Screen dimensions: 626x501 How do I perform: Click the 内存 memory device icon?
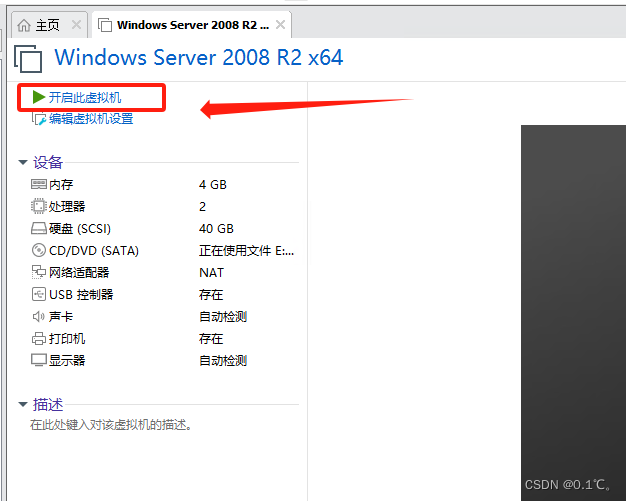click(39, 184)
